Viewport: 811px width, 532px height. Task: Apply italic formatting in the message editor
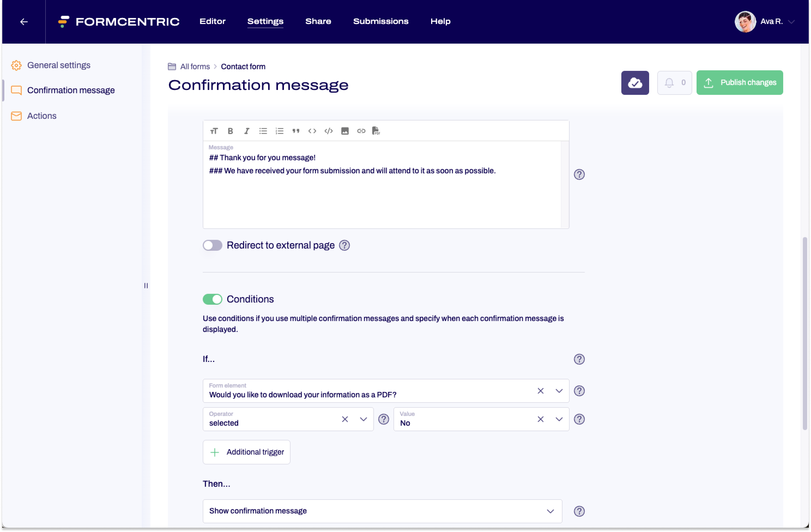point(247,131)
